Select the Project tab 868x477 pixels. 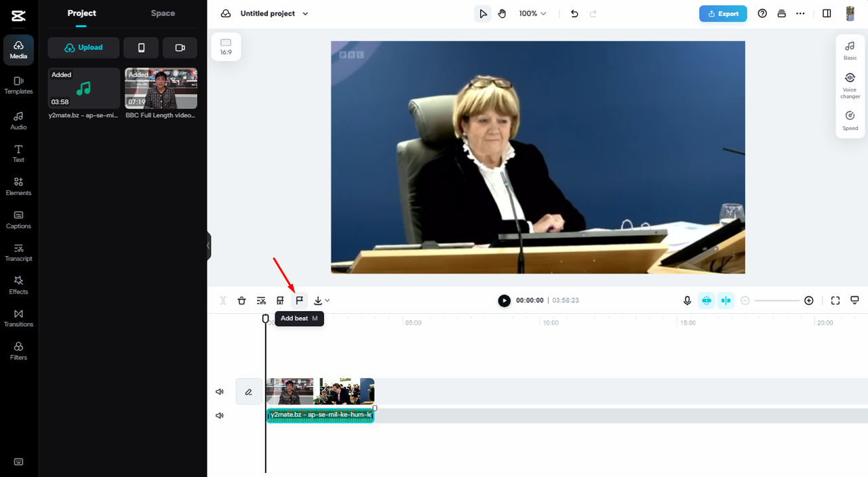pyautogui.click(x=81, y=13)
